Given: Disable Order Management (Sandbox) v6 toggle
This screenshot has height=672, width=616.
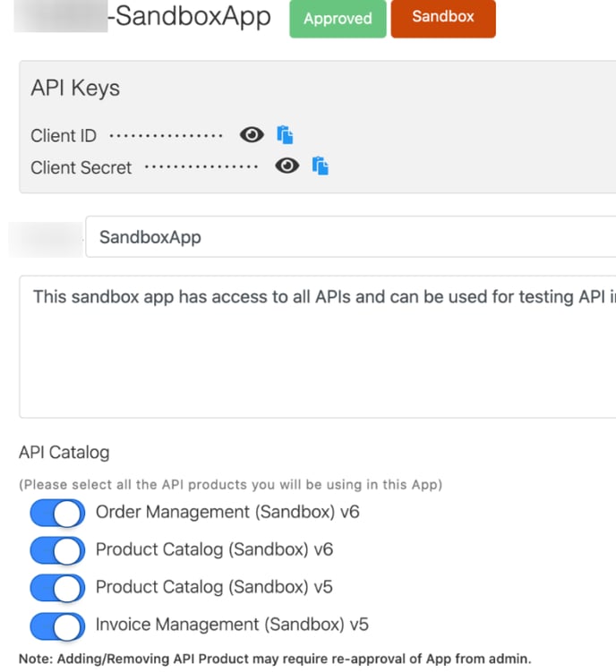Looking at the screenshot, I should (57, 513).
